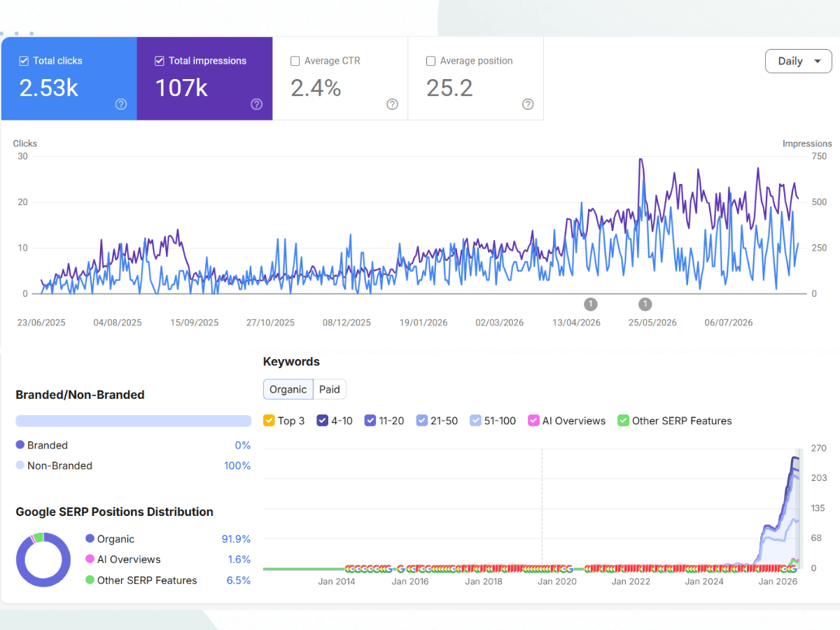Click the AI Overviews pink legend dot
This screenshot has width=840, height=630.
90,559
